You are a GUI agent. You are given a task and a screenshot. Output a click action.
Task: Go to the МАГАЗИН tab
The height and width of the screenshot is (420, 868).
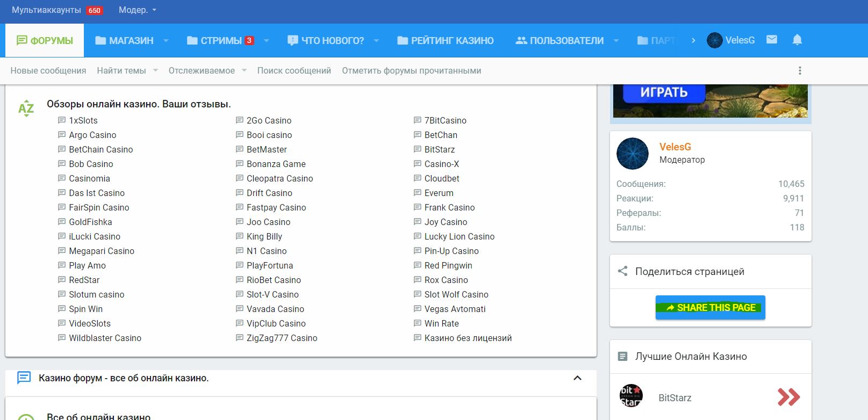coord(124,40)
